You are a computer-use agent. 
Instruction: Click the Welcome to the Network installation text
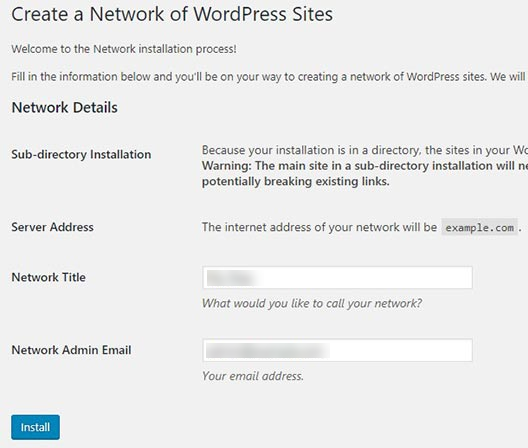pyautogui.click(x=124, y=49)
